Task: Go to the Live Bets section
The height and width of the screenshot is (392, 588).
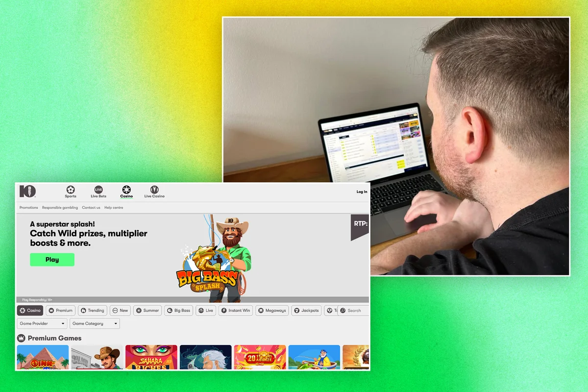Action: pos(98,192)
